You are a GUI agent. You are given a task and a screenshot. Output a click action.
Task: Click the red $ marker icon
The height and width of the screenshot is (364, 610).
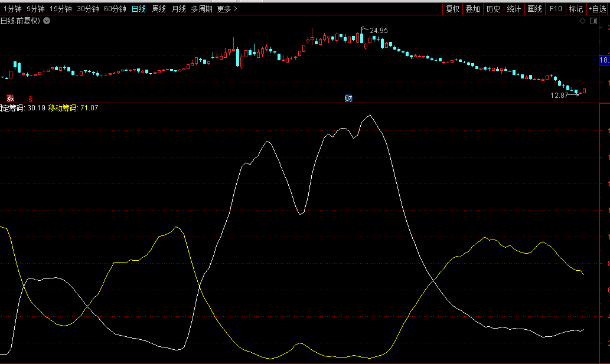30,98
